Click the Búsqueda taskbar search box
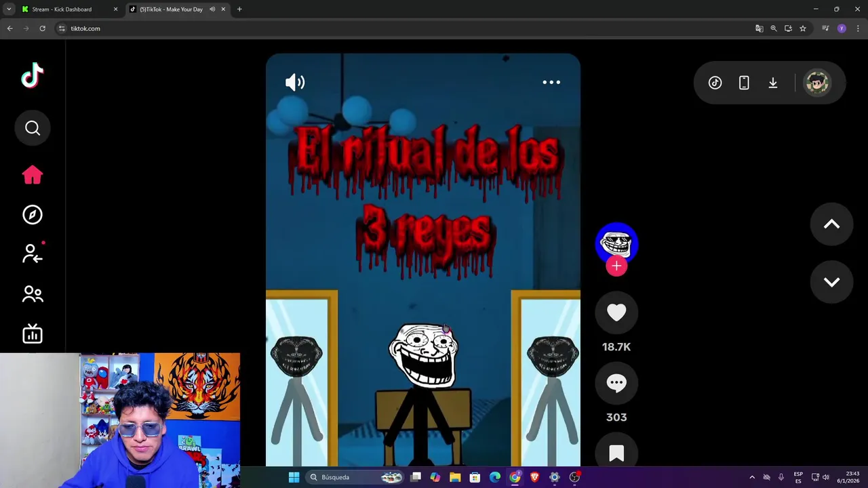 (356, 477)
